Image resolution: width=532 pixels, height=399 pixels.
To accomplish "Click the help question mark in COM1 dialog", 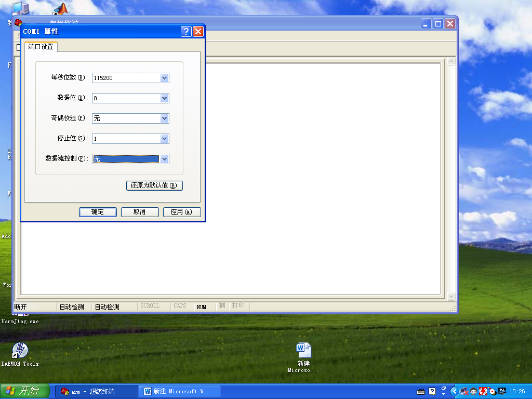I will (x=186, y=32).
